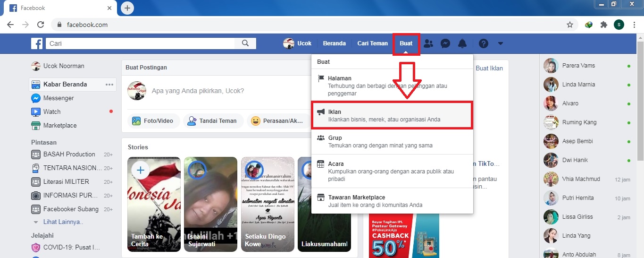Click the Buat menu in top bar
The image size is (644, 258).
click(406, 43)
